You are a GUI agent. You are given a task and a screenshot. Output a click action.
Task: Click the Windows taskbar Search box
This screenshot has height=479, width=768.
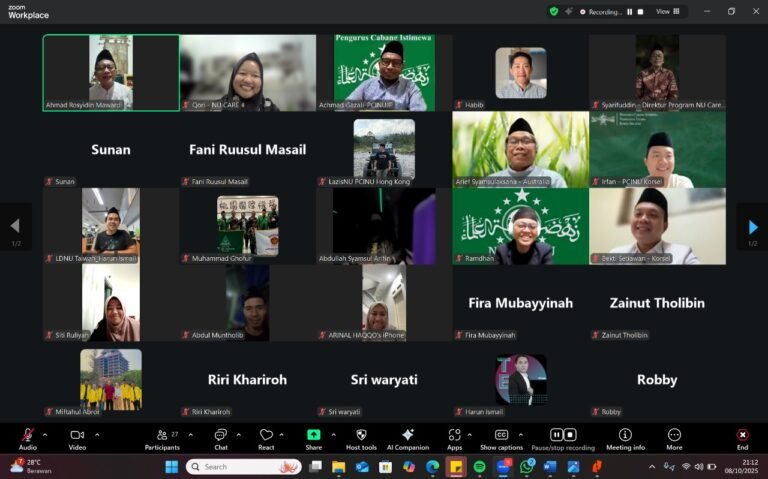pyautogui.click(x=242, y=467)
